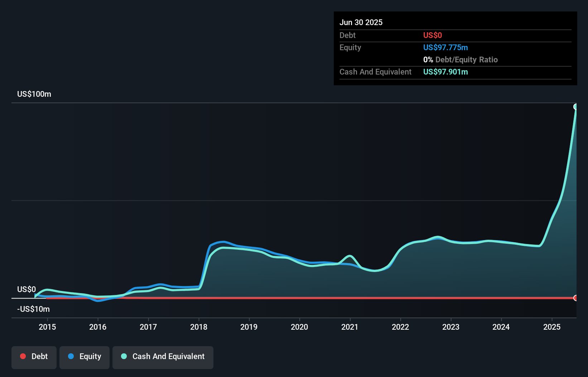Click the -US$10m axis label
588x377 pixels.
[x=33, y=309]
